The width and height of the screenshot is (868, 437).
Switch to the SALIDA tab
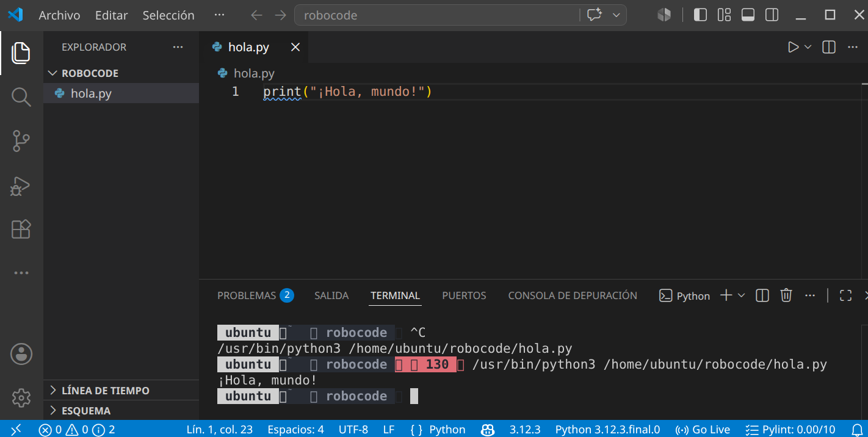point(331,295)
